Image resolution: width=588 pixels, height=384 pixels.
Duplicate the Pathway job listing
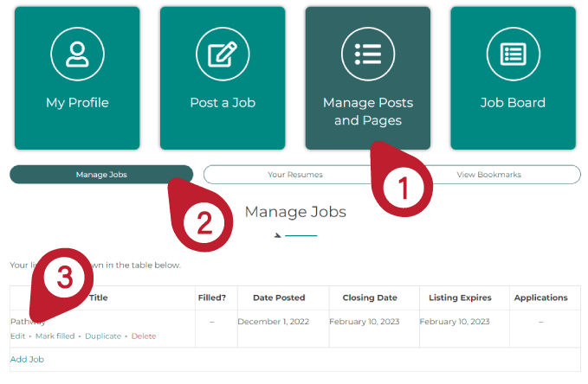pyautogui.click(x=103, y=336)
